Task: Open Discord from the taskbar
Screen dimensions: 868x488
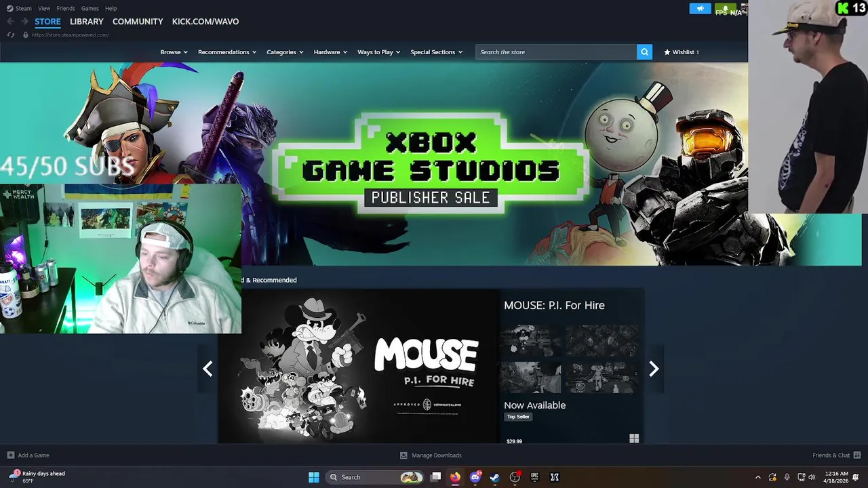Action: [x=475, y=477]
